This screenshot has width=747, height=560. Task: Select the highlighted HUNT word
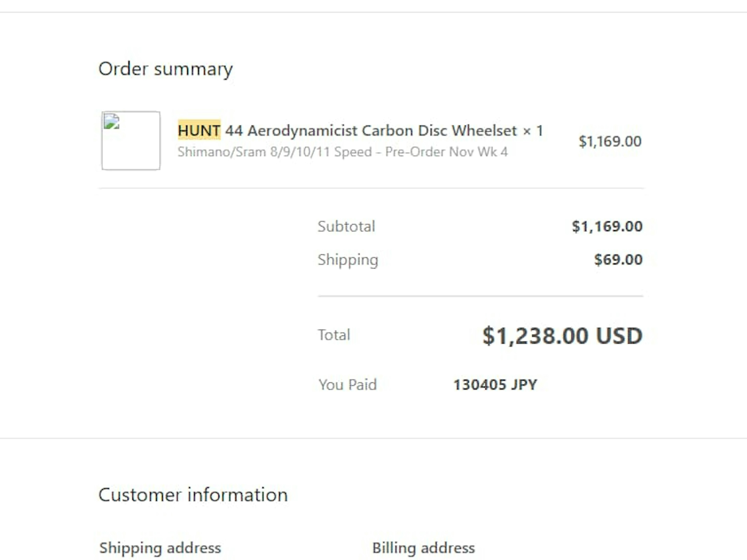click(x=199, y=130)
